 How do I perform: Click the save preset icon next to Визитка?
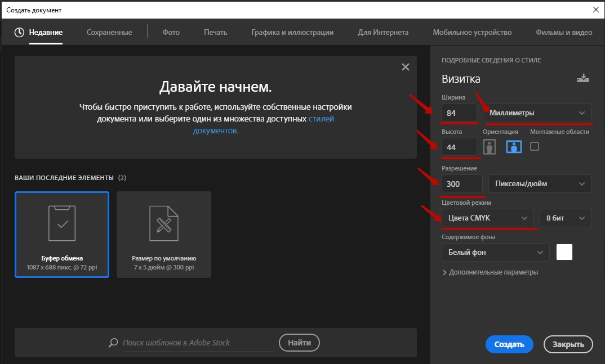582,79
